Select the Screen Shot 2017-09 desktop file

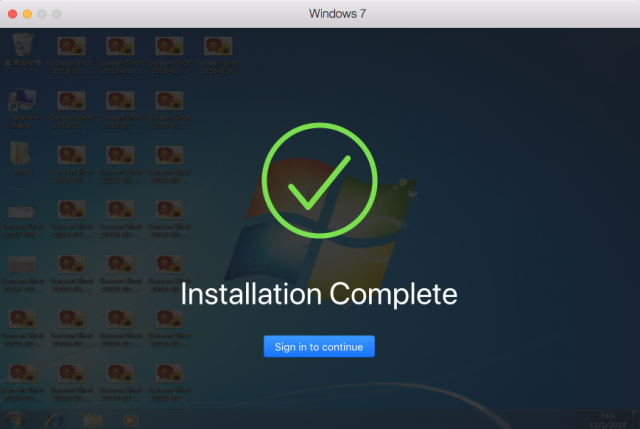click(x=23, y=221)
